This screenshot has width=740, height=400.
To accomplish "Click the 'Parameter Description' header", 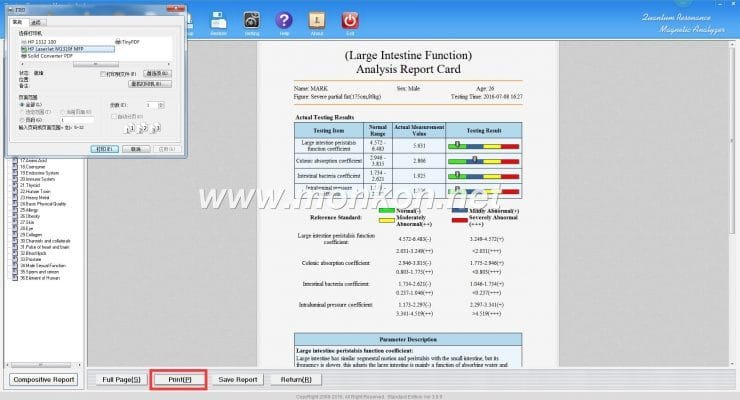I will (x=408, y=339).
